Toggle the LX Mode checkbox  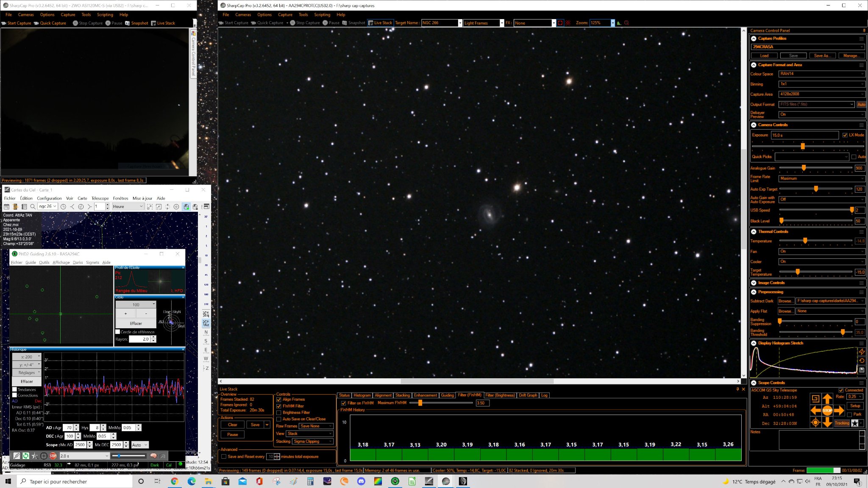[845, 135]
